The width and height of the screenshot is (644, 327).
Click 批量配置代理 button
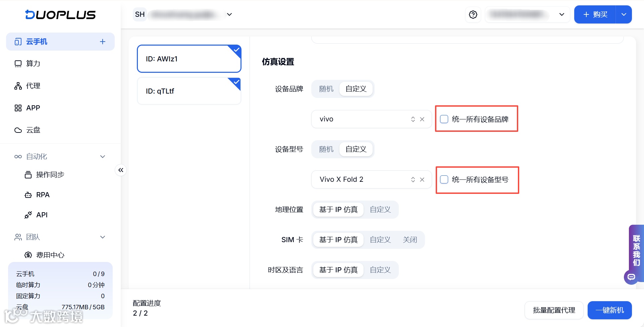[554, 310]
